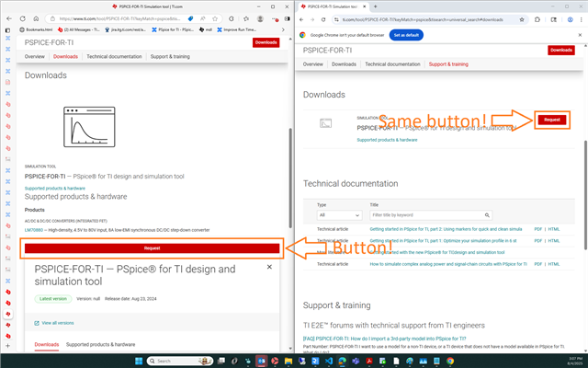The width and height of the screenshot is (588, 368).
Task: Click the red Downloads button in Chrome page
Action: 561,50
